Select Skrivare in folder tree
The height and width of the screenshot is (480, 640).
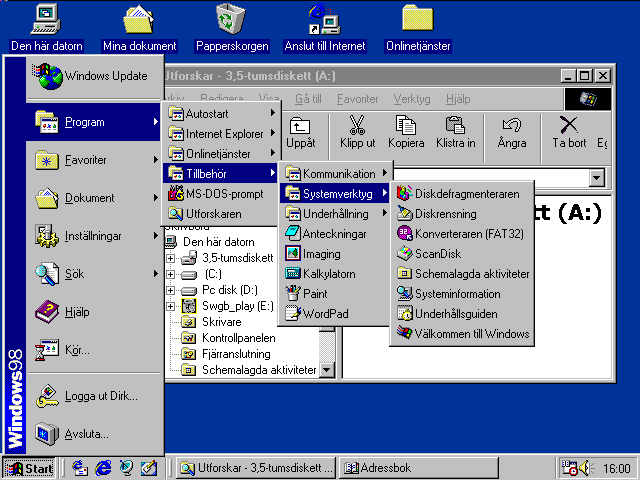coord(221,322)
